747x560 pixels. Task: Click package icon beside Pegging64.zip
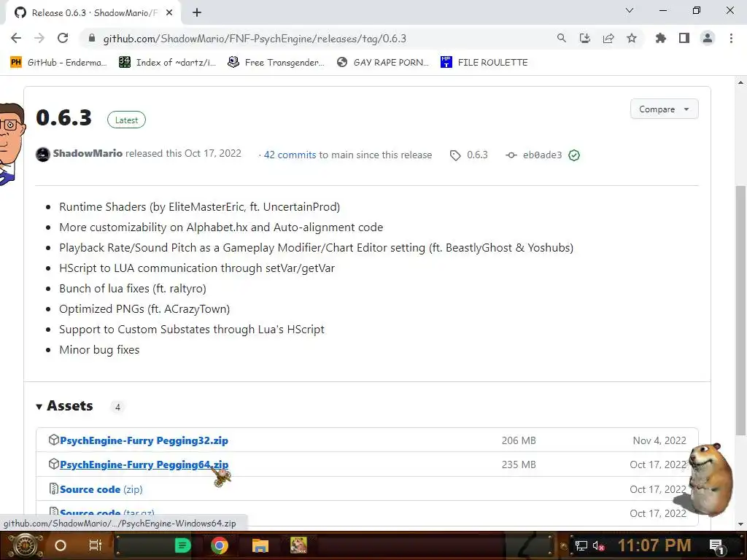coord(54,464)
